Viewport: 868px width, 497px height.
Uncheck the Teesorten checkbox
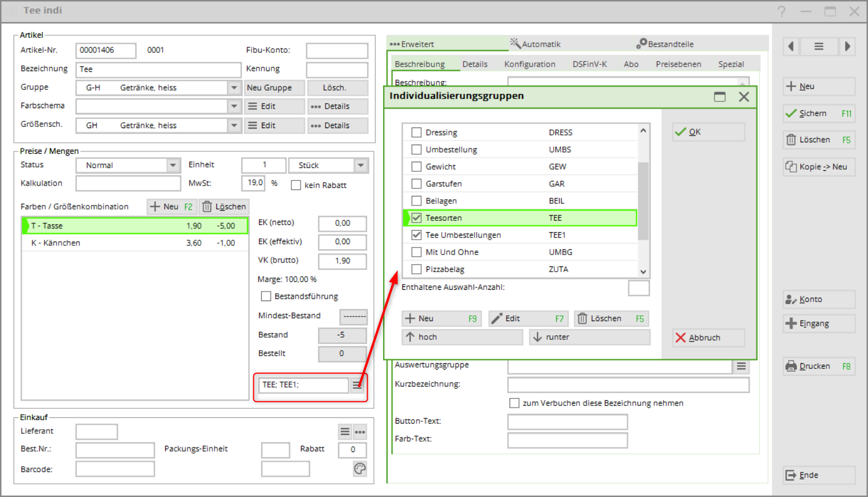(417, 218)
